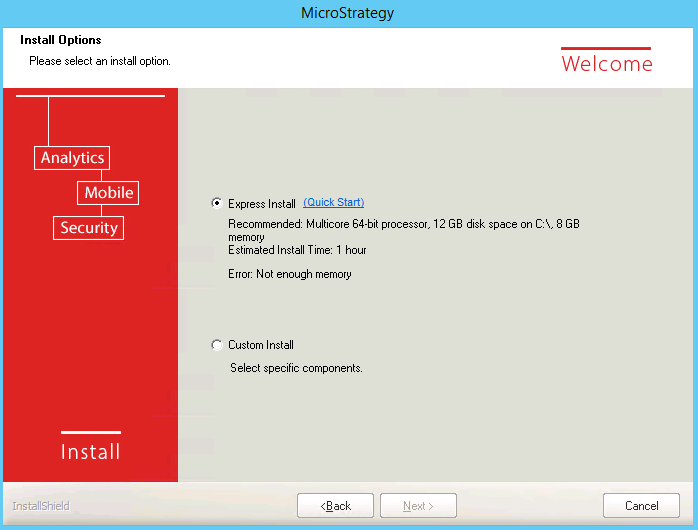
Task: Click the Welcome heading logo
Action: (x=606, y=63)
